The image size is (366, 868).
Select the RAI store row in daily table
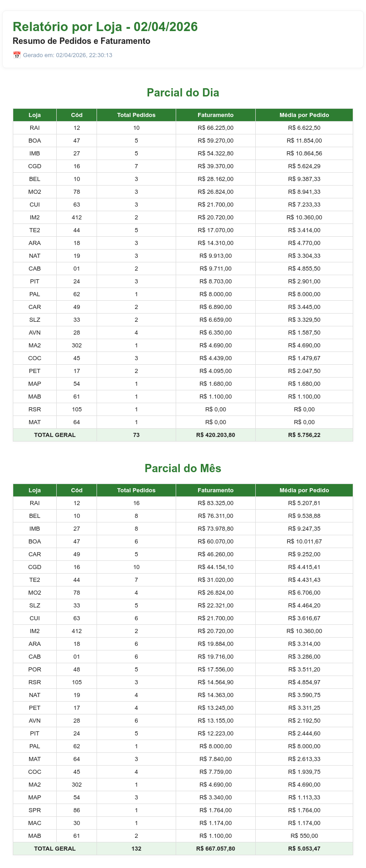183,128
